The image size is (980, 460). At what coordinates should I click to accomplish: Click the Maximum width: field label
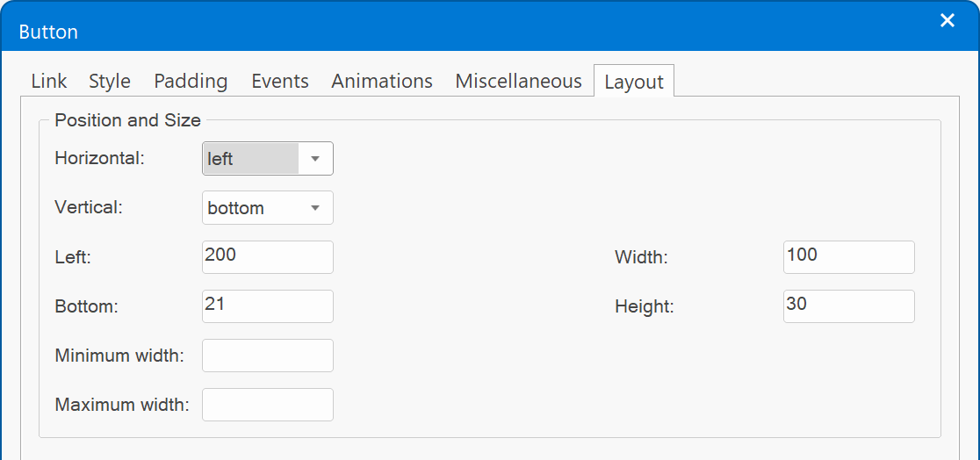[x=122, y=405]
